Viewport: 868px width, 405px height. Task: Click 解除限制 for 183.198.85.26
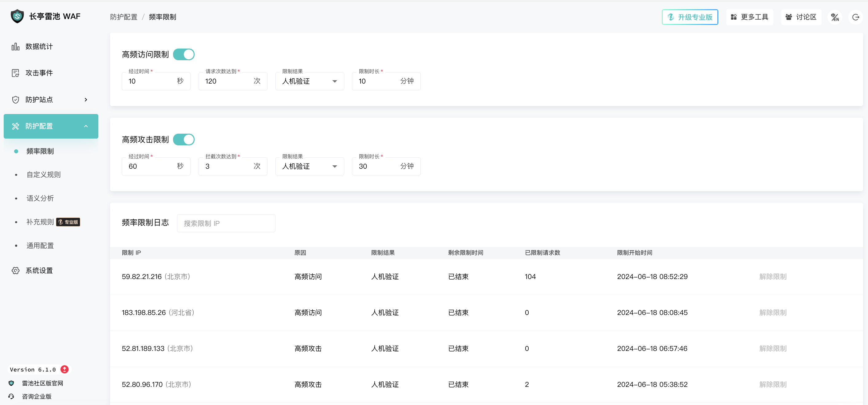773,313
